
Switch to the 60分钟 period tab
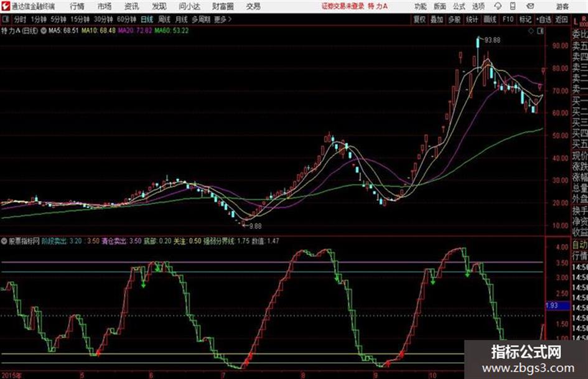tap(126, 19)
